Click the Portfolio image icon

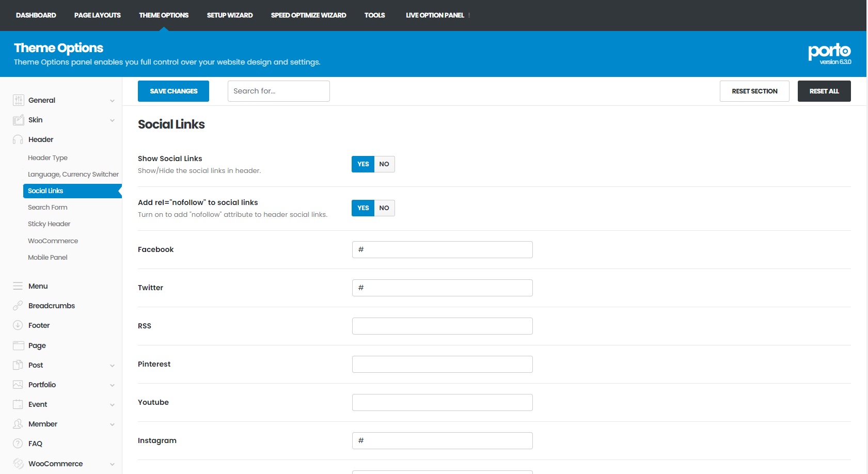coord(18,385)
